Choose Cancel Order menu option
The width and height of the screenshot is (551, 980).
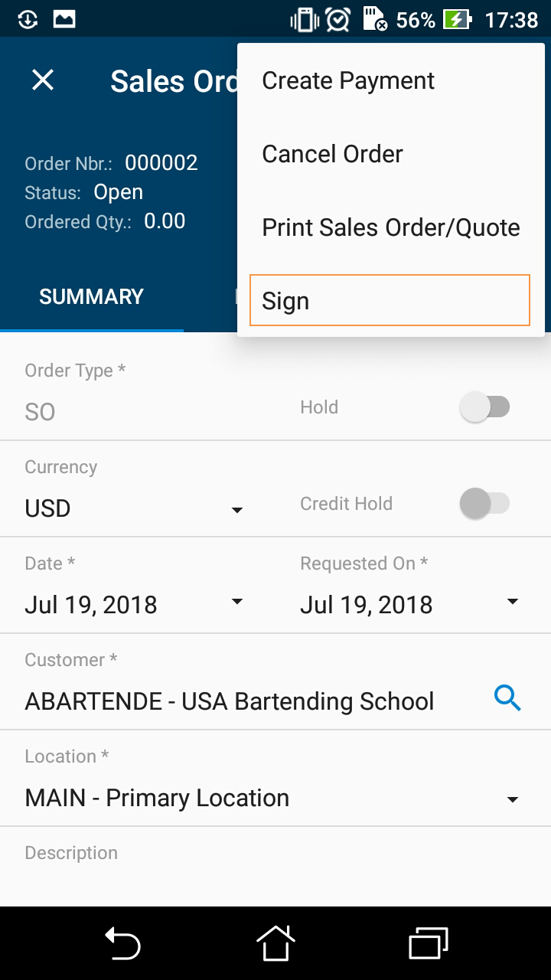pos(332,154)
